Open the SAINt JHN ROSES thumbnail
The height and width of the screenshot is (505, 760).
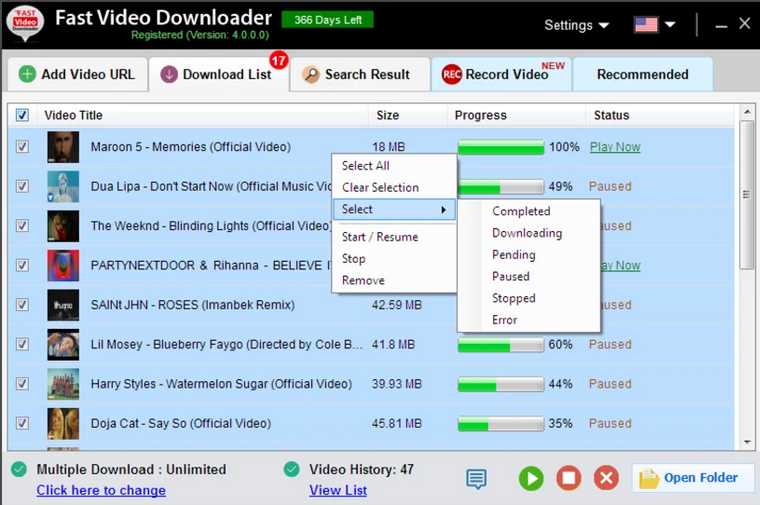click(63, 305)
